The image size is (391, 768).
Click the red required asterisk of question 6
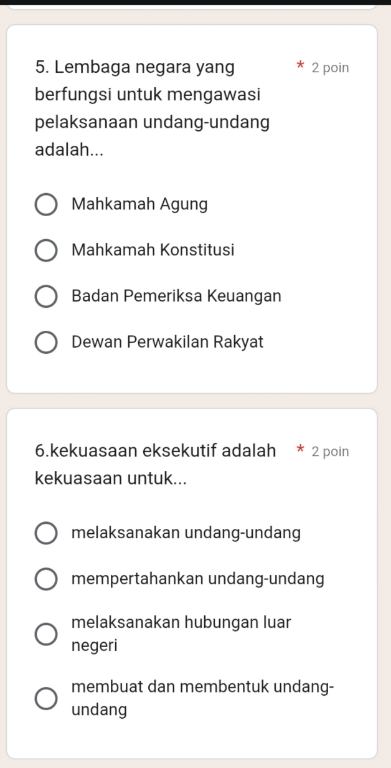click(300, 449)
